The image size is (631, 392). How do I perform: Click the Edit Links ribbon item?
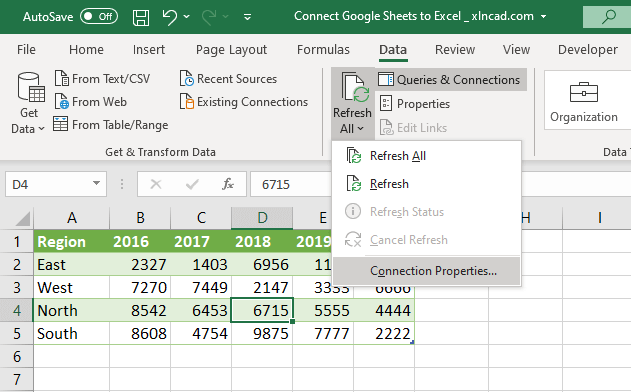click(x=413, y=128)
